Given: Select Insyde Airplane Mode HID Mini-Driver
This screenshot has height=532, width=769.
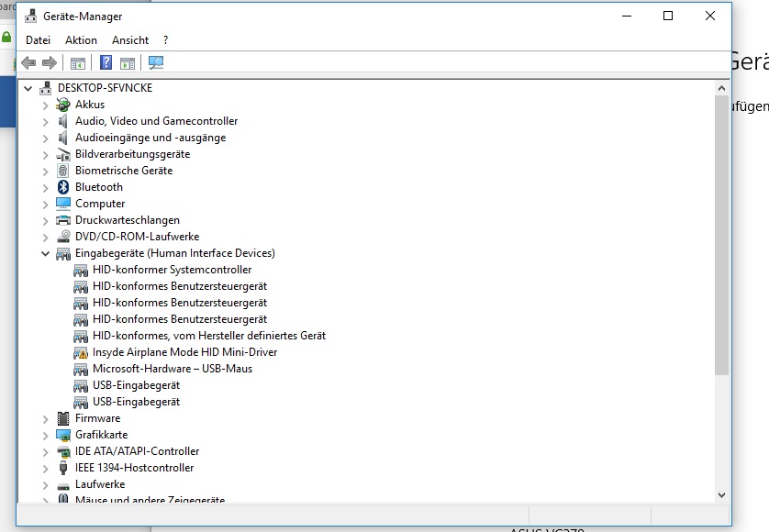Looking at the screenshot, I should [x=184, y=352].
